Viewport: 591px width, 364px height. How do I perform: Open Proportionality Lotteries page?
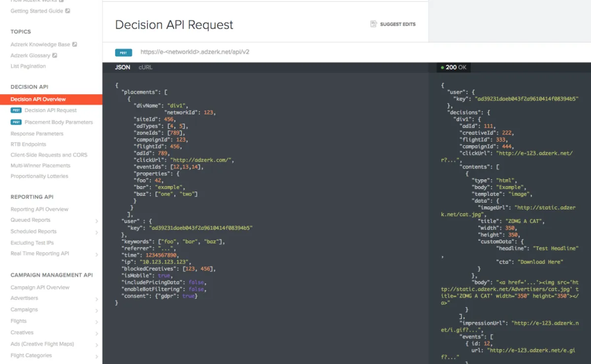pos(39,176)
